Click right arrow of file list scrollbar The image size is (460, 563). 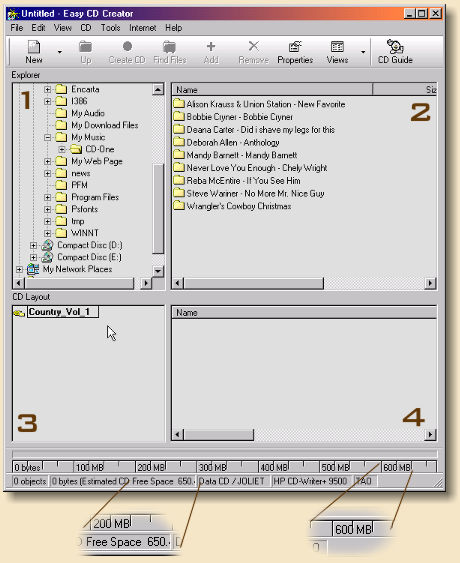point(430,283)
